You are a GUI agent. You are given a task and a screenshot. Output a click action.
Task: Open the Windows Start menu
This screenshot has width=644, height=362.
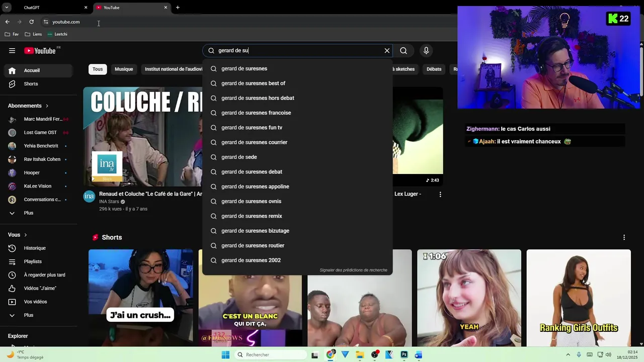[x=225, y=355]
